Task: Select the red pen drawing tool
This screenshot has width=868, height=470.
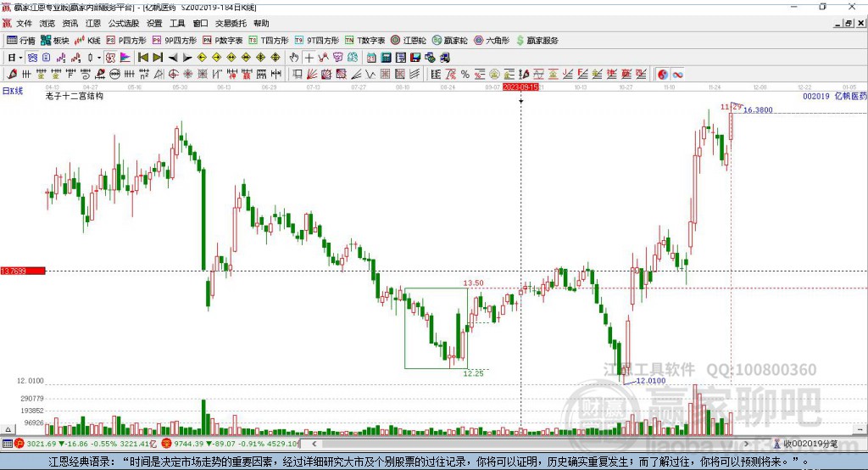Action: [12, 74]
